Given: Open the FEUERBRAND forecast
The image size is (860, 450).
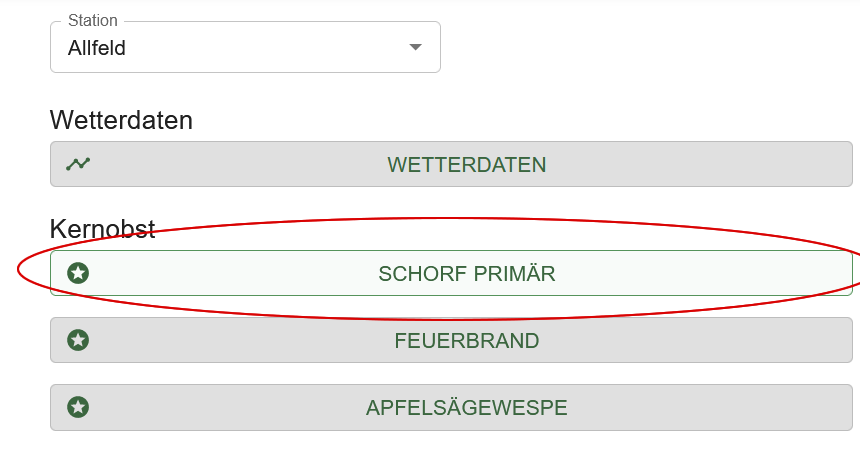Looking at the screenshot, I should (451, 340).
